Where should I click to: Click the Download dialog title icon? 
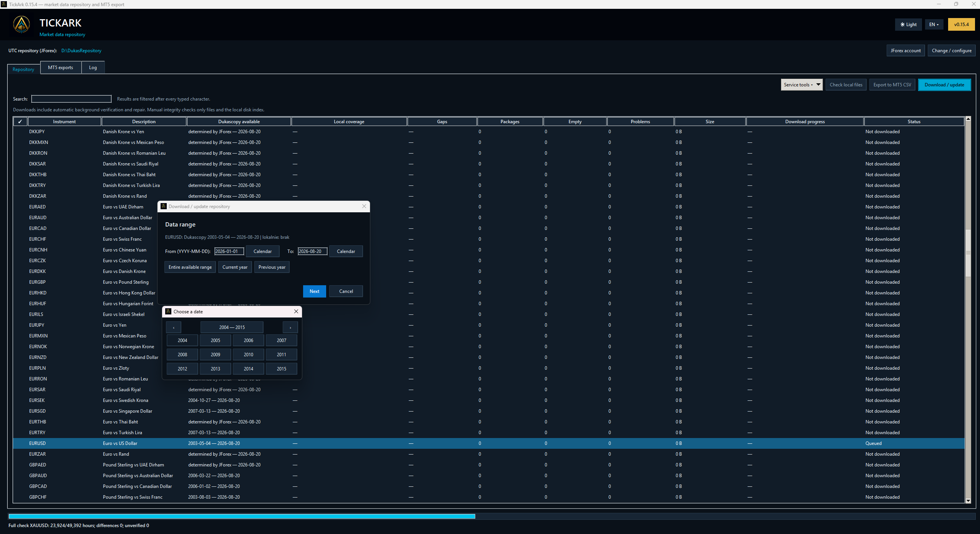coord(164,206)
